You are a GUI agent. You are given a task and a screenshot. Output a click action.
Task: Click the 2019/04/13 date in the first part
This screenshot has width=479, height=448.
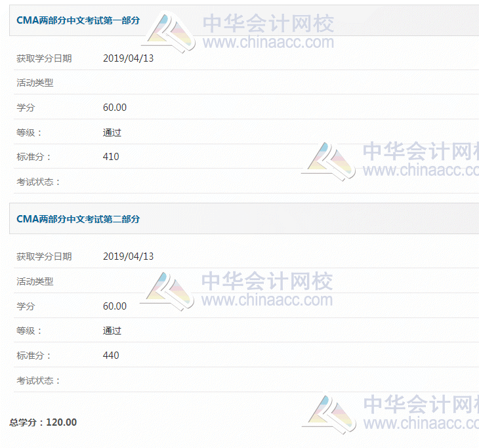pyautogui.click(x=128, y=58)
